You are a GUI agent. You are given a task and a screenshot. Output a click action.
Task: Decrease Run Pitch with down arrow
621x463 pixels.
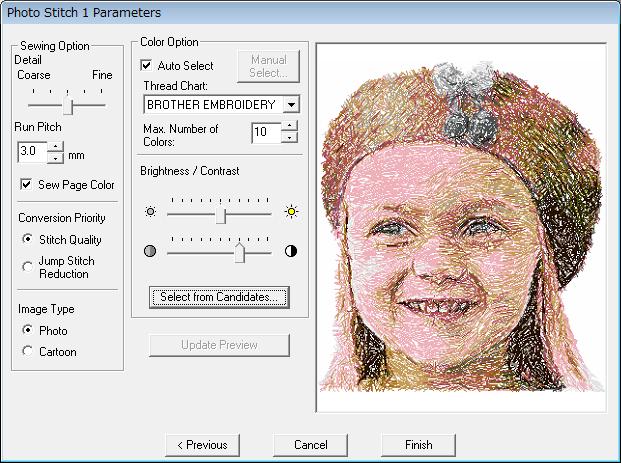click(x=56, y=158)
